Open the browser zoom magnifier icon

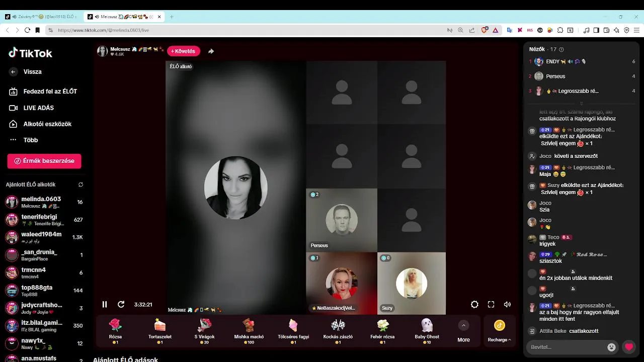tap(460, 30)
